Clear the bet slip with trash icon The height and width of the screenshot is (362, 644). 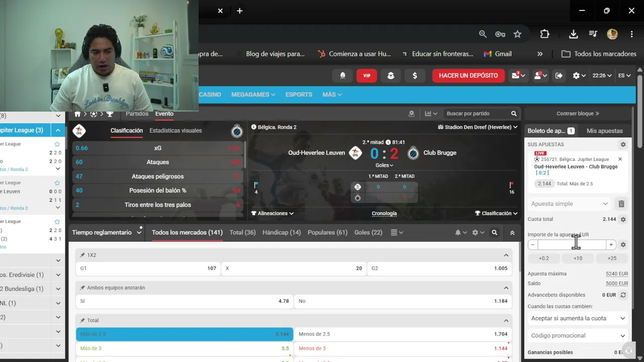pos(621,204)
